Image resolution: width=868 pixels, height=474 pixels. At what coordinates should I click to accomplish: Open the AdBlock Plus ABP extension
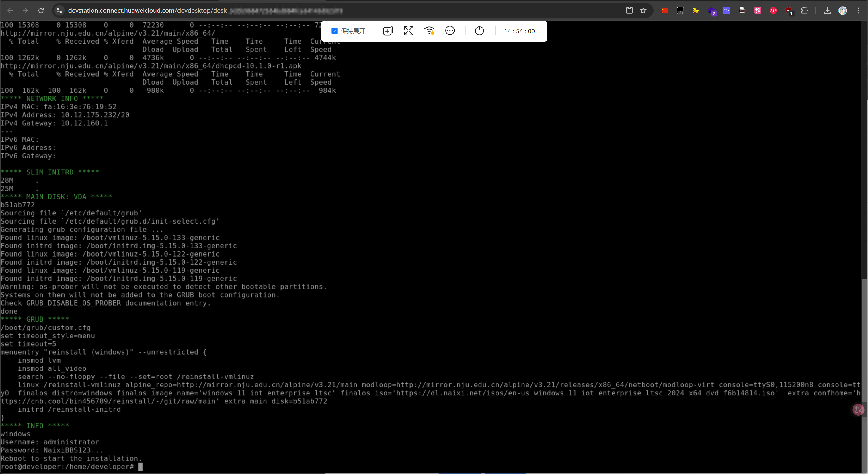coord(773,10)
